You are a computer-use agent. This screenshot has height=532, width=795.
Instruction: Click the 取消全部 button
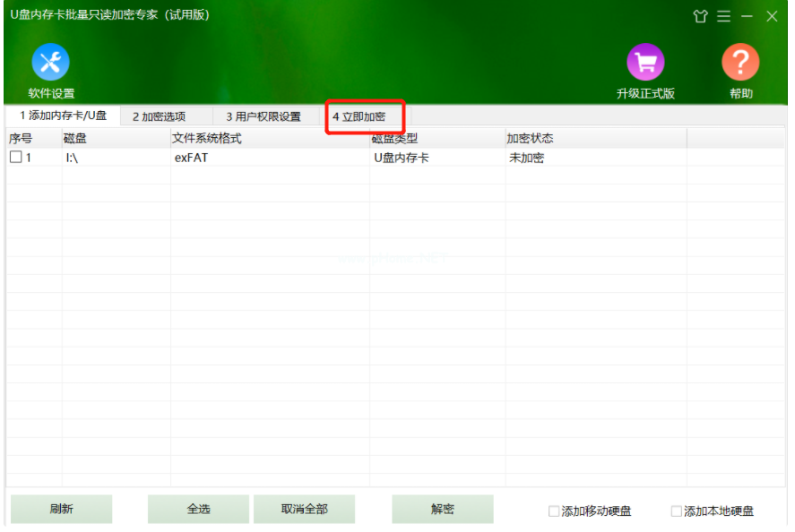[x=304, y=509]
